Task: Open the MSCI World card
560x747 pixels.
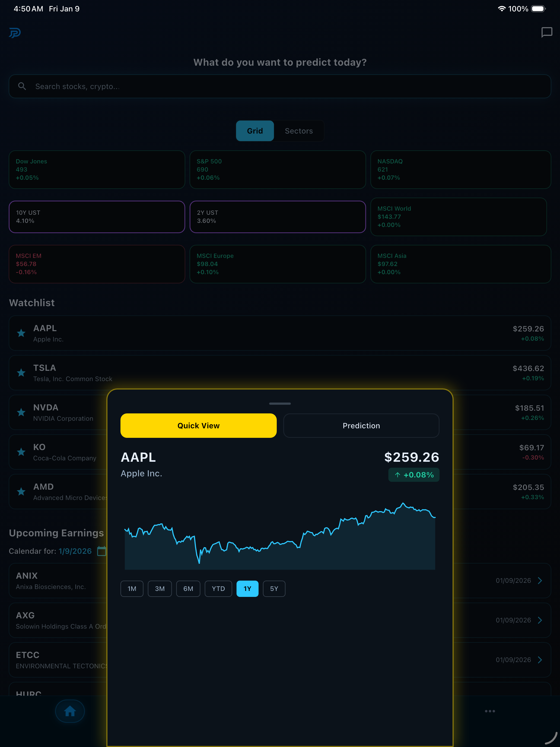Action: (459, 217)
